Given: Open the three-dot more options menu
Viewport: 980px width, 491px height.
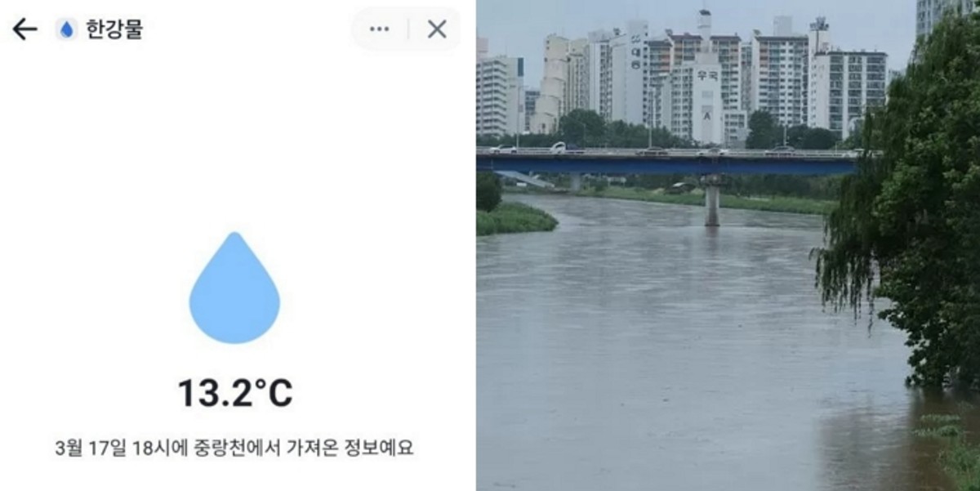Looking at the screenshot, I should [x=379, y=29].
